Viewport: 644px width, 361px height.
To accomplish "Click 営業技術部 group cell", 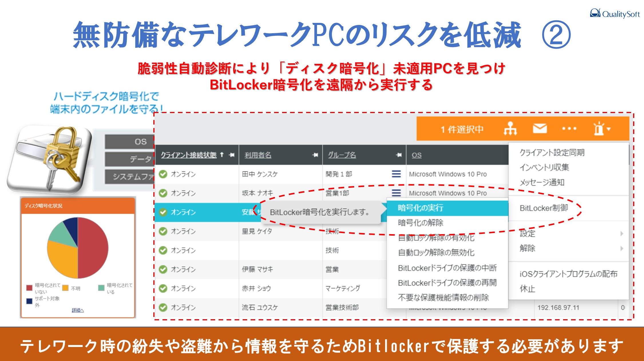I will click(342, 307).
